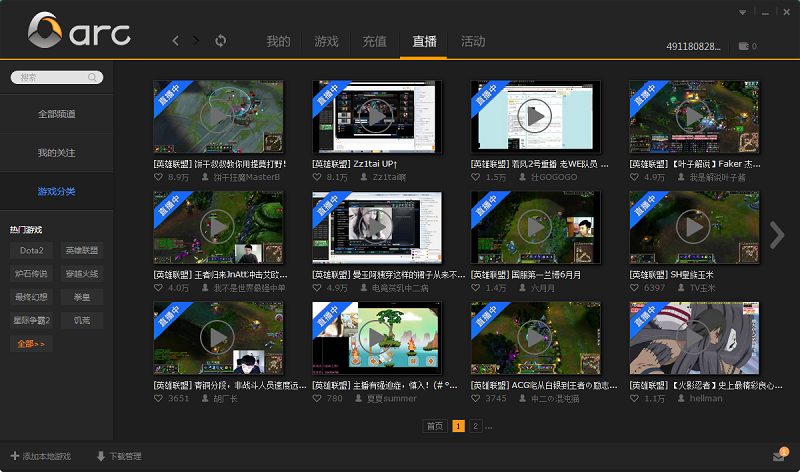Open account 491180828... in header
Screen dimensions: 800x472
693,46
